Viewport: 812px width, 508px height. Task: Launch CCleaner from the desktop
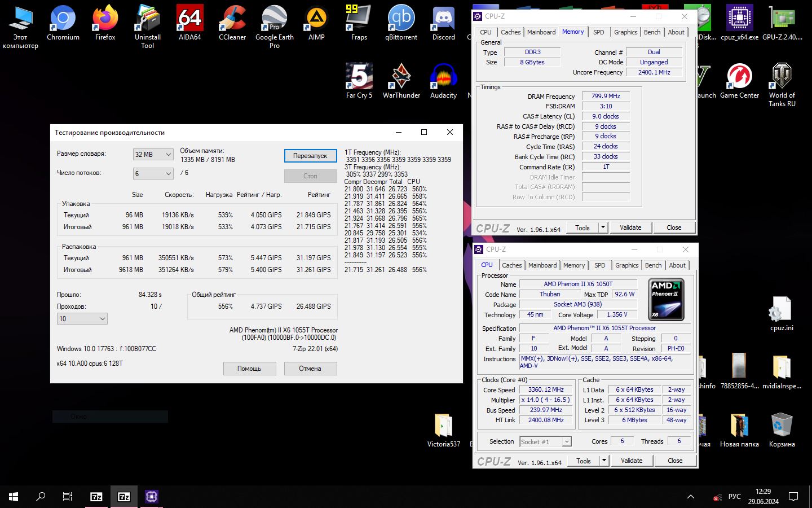click(232, 23)
